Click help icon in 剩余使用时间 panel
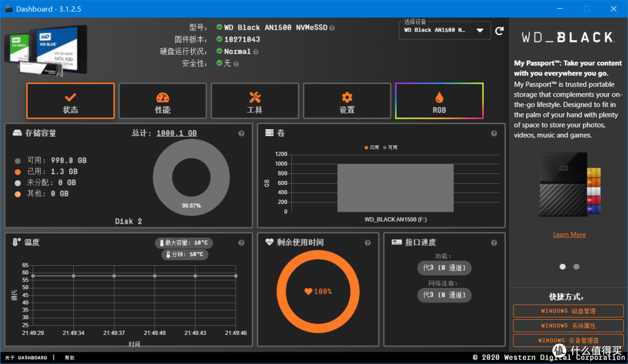The height and width of the screenshot is (364, 628). (367, 242)
